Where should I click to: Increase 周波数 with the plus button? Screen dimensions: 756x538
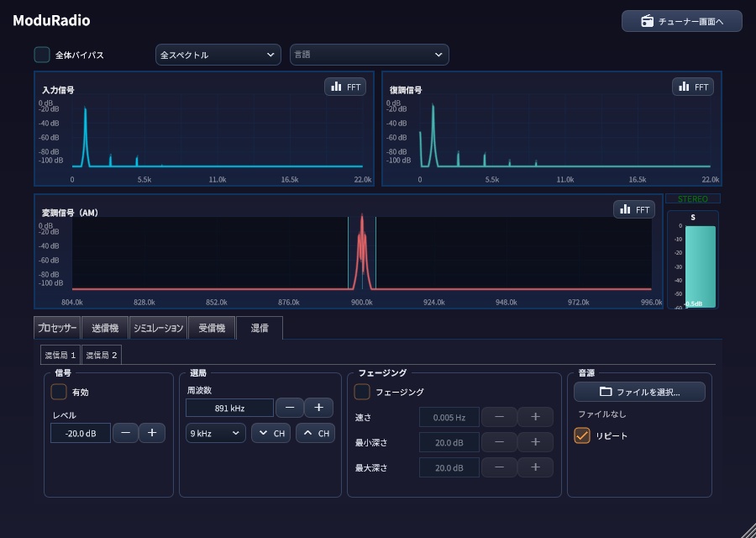(318, 408)
